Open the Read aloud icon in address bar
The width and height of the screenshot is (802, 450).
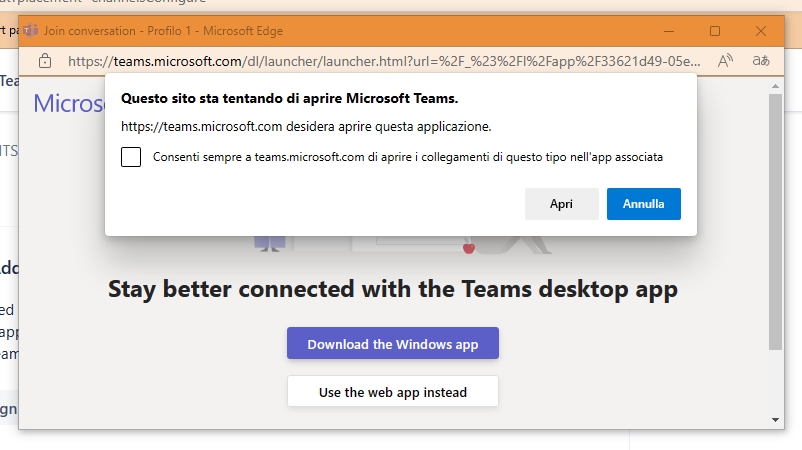[x=725, y=61]
